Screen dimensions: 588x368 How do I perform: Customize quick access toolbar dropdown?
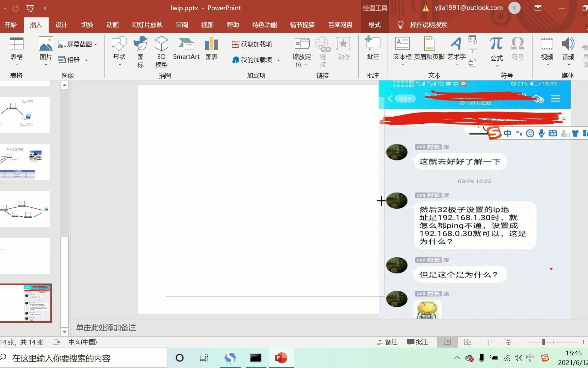[45, 8]
